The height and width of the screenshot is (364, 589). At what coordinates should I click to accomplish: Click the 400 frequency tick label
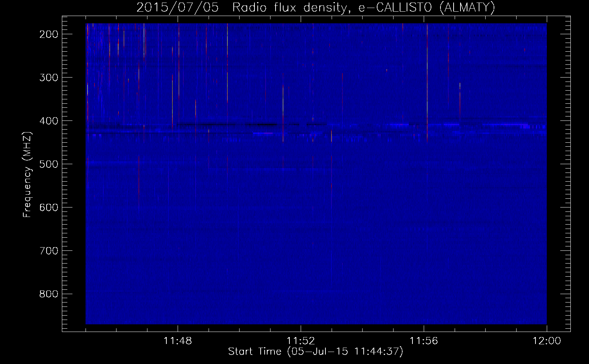[48, 121]
